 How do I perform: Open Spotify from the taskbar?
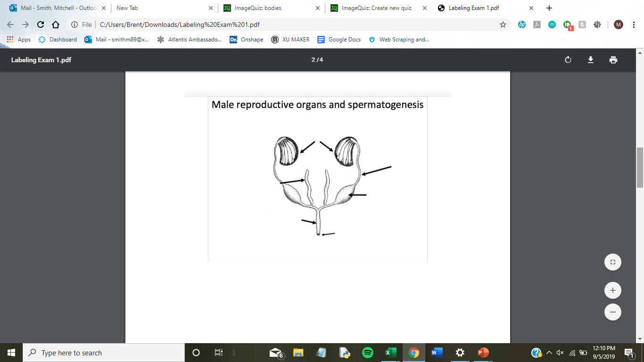click(368, 353)
